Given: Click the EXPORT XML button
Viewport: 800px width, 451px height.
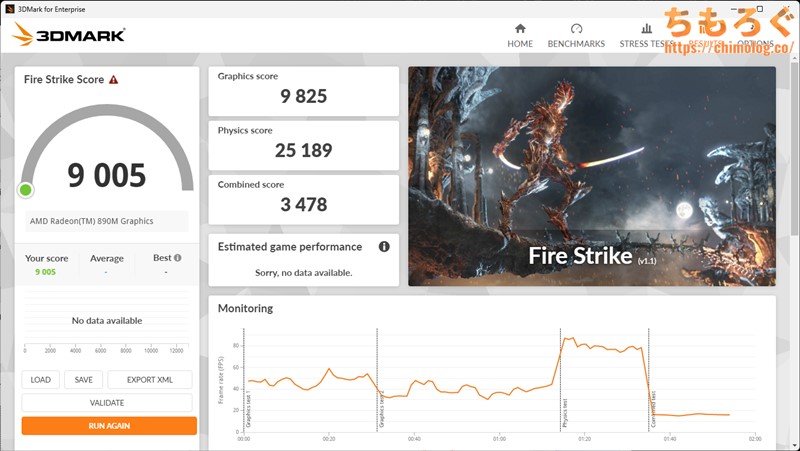Looking at the screenshot, I should pos(149,380).
